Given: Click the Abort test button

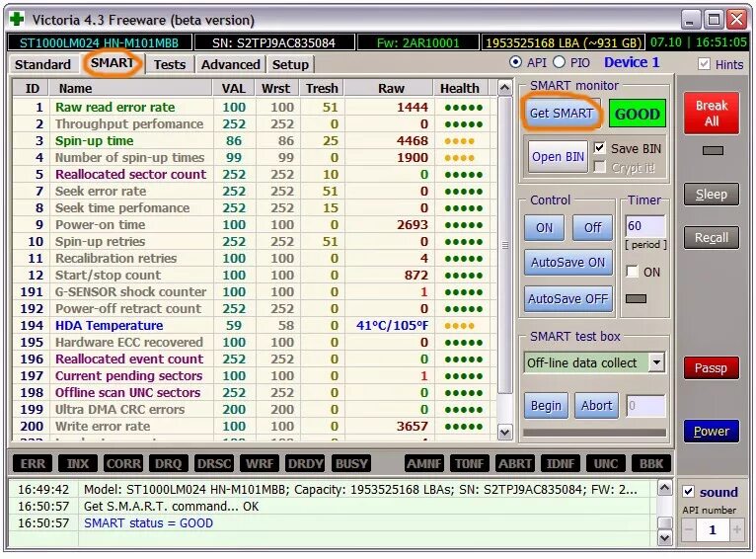Looking at the screenshot, I should point(596,406).
